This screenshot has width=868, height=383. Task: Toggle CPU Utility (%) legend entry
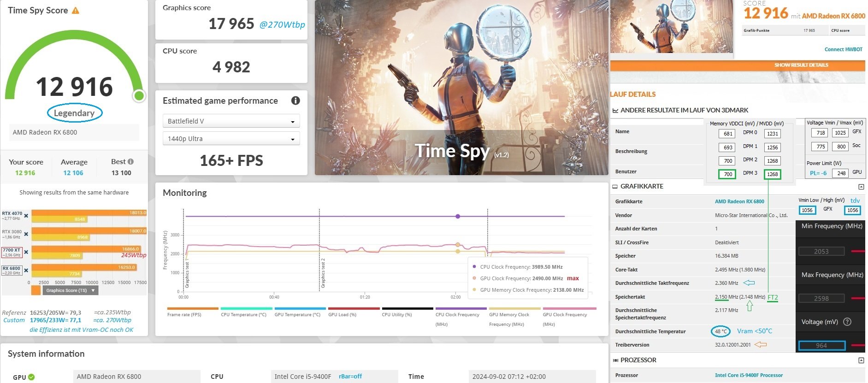pyautogui.click(x=407, y=313)
